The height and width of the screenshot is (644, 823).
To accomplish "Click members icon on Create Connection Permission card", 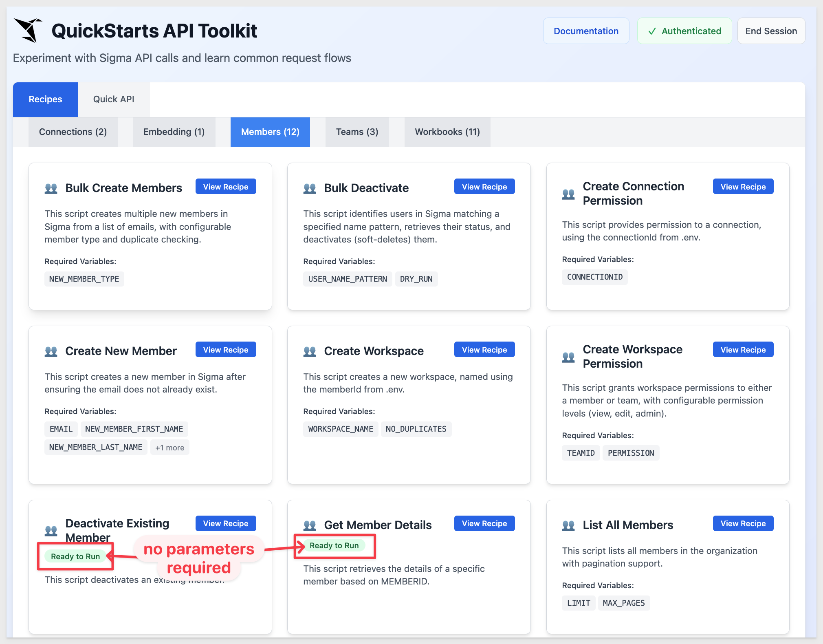I will (568, 194).
